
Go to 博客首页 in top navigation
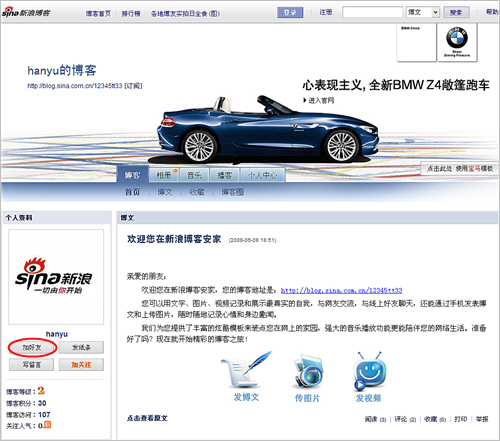coord(98,14)
